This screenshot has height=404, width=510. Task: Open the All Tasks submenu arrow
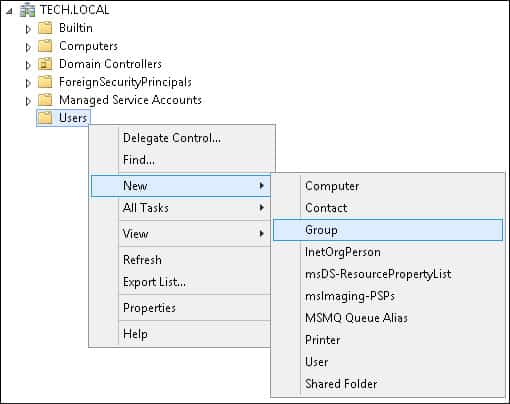coord(262,208)
